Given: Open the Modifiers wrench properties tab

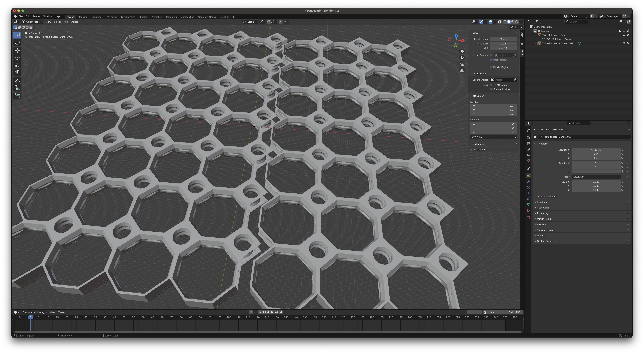Looking at the screenshot, I should click(x=528, y=181).
